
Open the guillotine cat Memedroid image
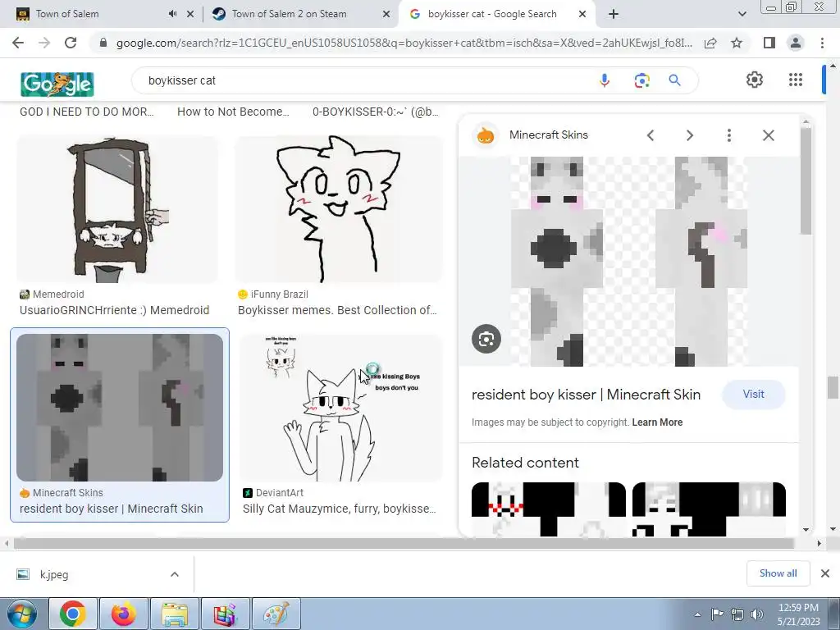117,209
